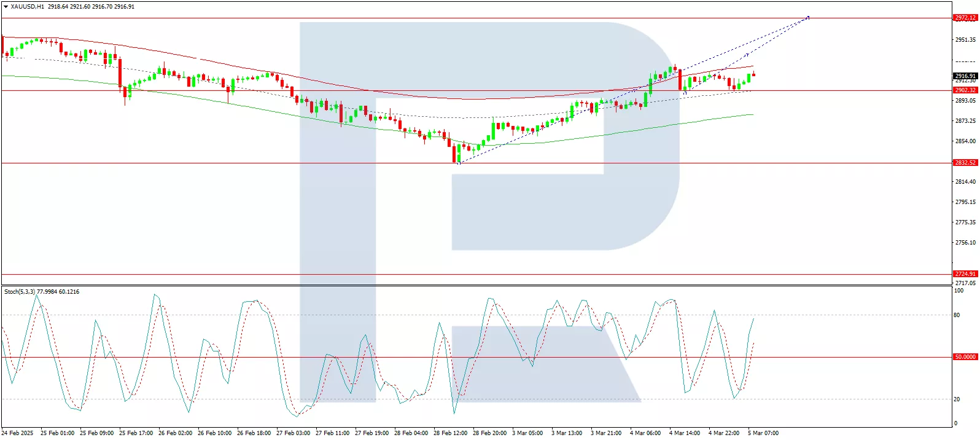Click the newest candle at the chart's right edge
This screenshot has height=440, width=980.
pos(753,75)
